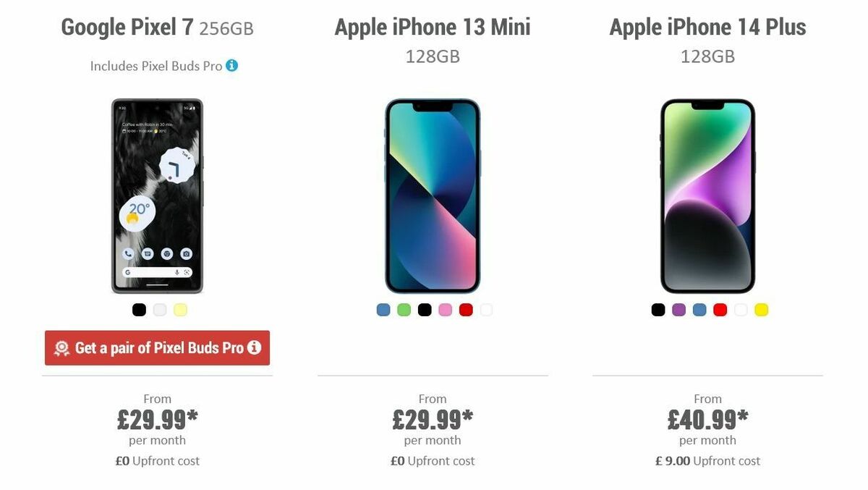Select the yellow color for iPhone 14 Plus
This screenshot has height=490, width=868.
[x=760, y=310]
